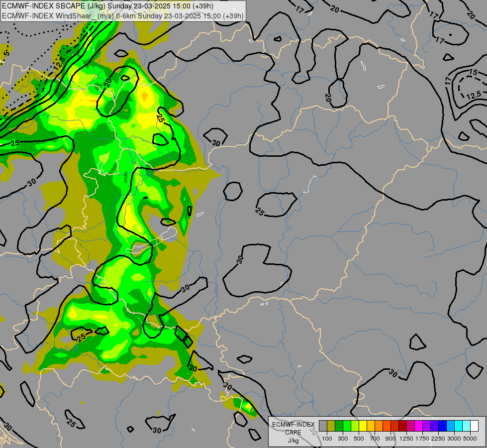Click the legend value 900
The height and width of the screenshot is (448, 487).
pos(390,439)
